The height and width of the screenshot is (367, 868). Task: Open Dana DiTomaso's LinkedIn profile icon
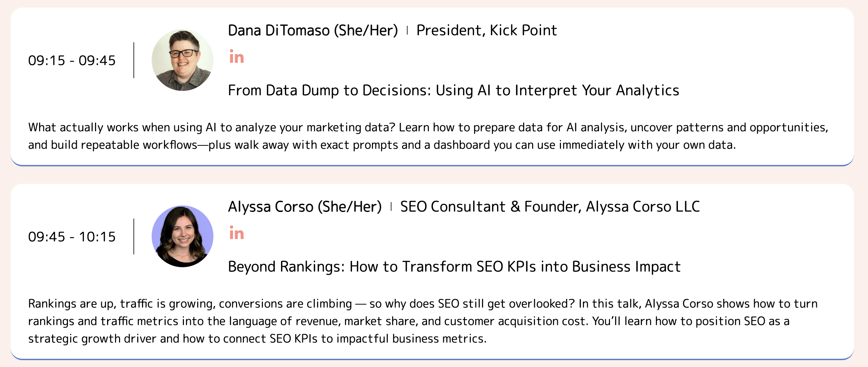pyautogui.click(x=237, y=57)
